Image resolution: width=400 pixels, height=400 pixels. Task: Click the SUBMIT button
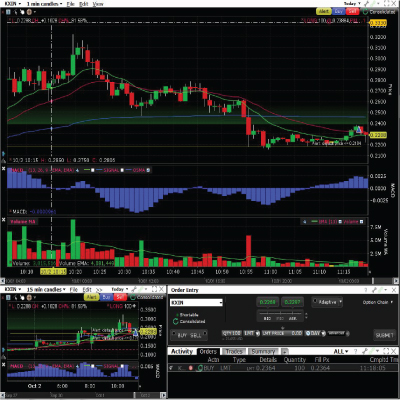pos(384,335)
